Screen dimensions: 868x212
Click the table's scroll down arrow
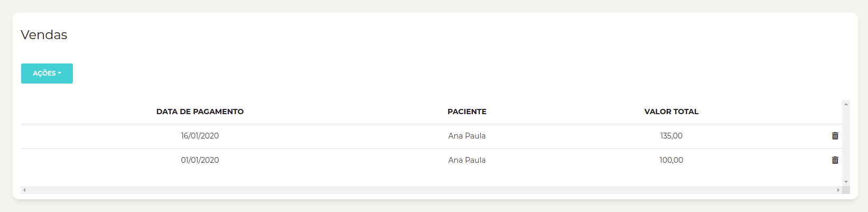point(846,182)
